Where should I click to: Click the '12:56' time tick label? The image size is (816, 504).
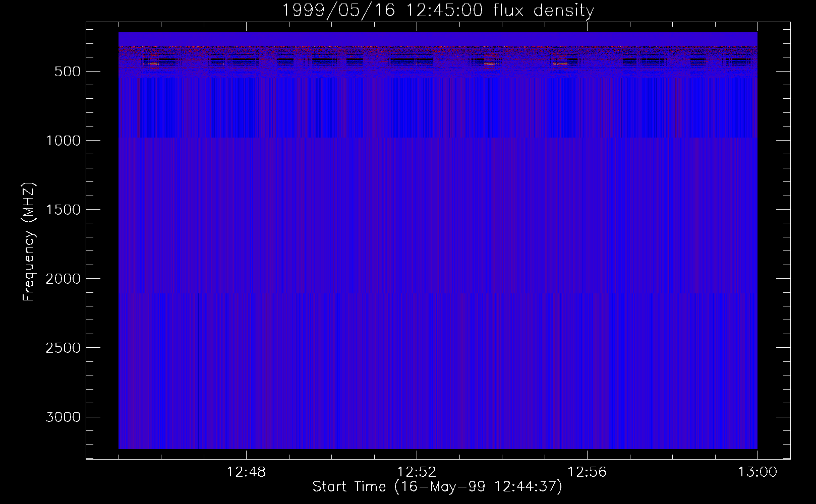587,472
